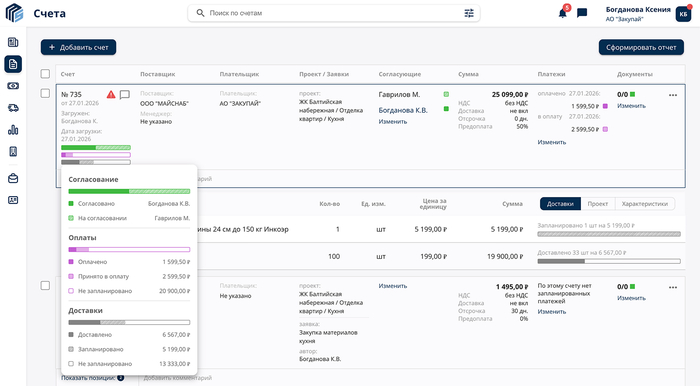Click request Закупка материалов кухня
This screenshot has width=700, height=386.
point(328,336)
